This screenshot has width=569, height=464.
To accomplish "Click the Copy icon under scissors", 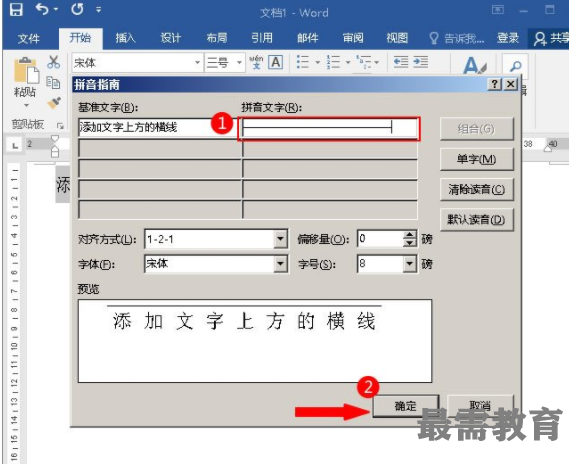I will [53, 83].
